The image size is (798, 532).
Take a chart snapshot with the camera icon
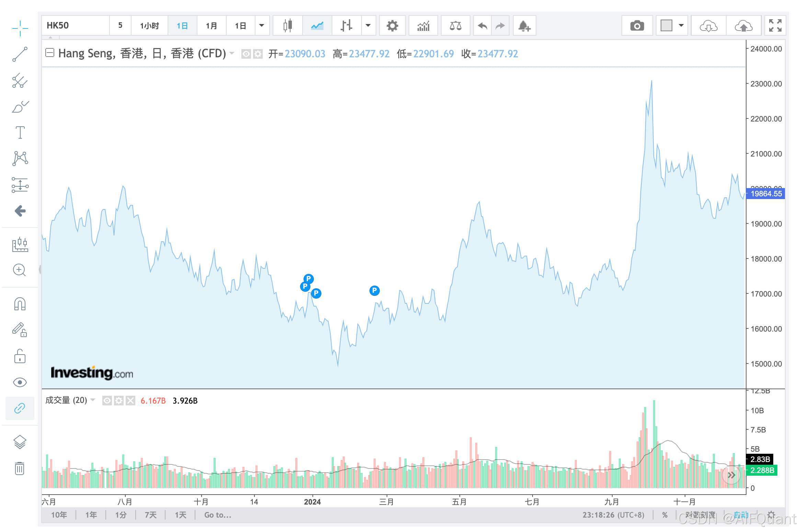pyautogui.click(x=637, y=26)
